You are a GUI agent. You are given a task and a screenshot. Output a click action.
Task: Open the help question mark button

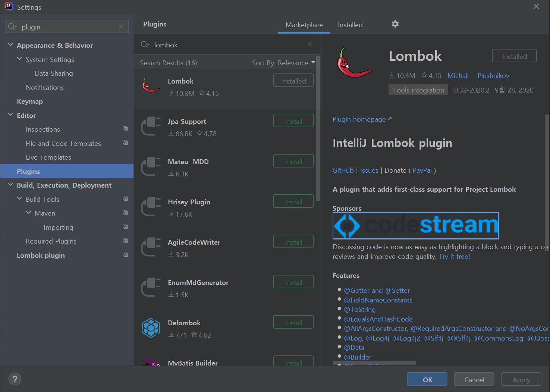[15, 379]
